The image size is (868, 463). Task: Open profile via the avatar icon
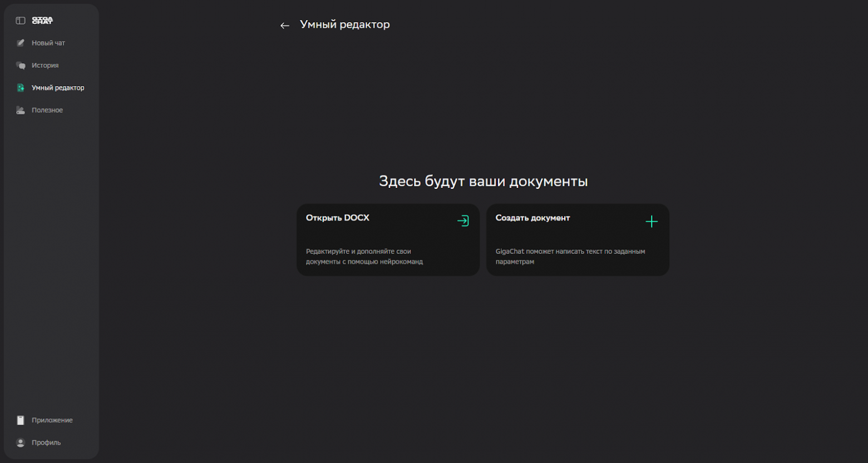[21, 442]
